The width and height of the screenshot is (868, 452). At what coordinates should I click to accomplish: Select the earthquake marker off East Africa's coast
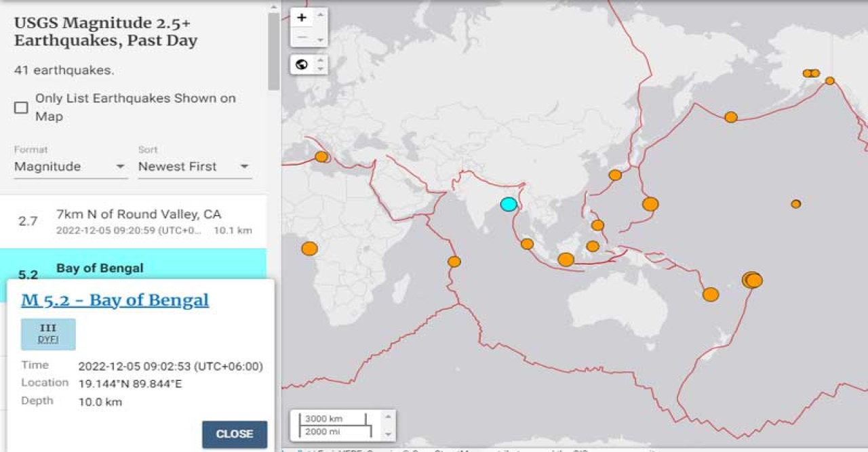pyautogui.click(x=454, y=262)
